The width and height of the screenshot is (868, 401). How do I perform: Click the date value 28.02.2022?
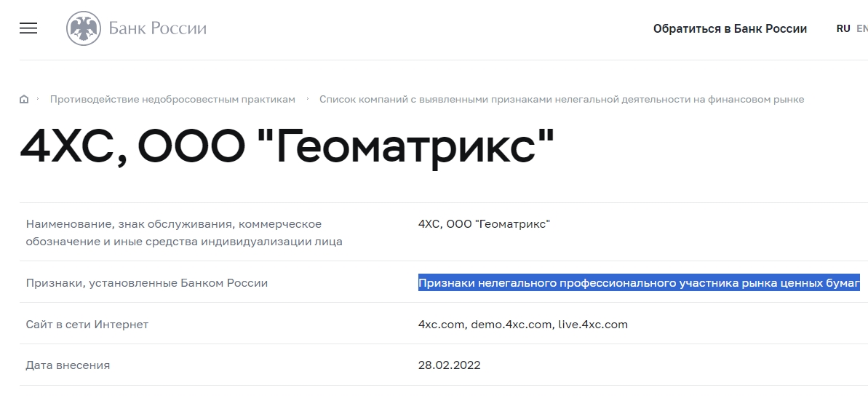click(x=449, y=365)
